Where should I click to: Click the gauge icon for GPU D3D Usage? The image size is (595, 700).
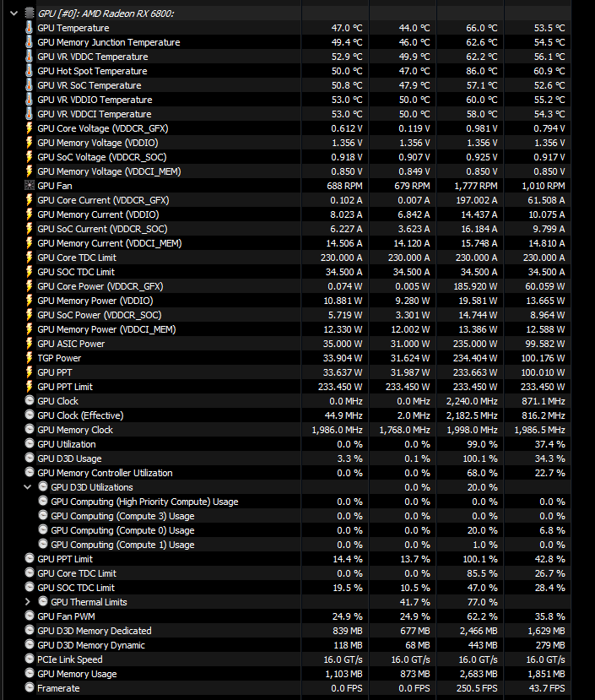point(30,458)
